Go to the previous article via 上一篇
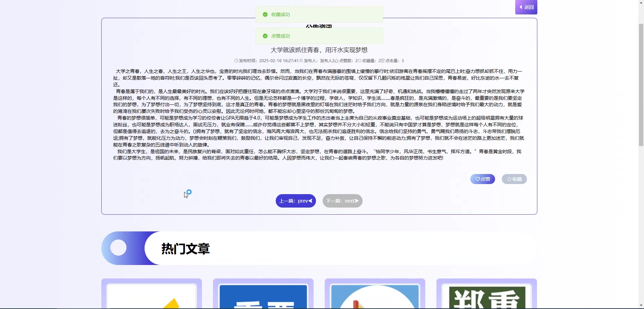Screen dimensions: 644x309 [296, 201]
